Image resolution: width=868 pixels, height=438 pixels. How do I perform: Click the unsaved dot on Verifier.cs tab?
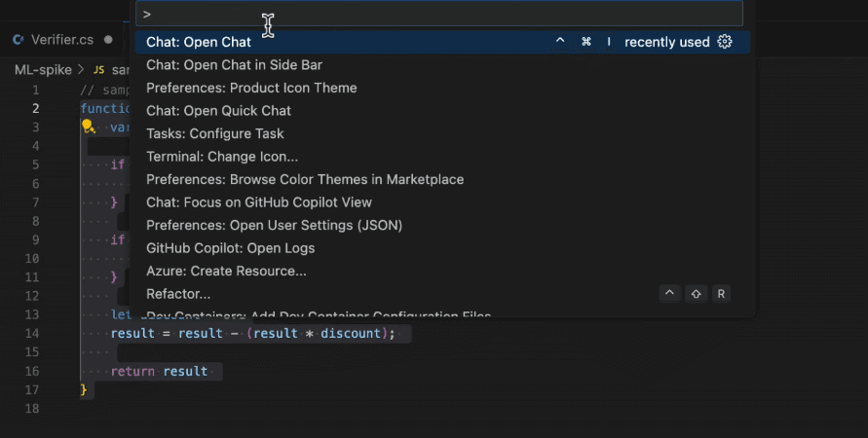point(108,40)
